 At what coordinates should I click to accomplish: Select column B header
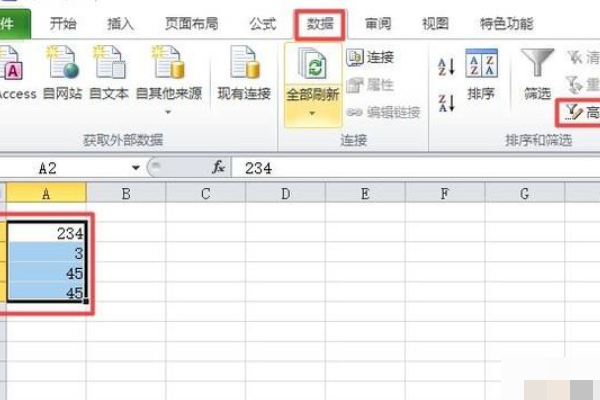(x=126, y=193)
